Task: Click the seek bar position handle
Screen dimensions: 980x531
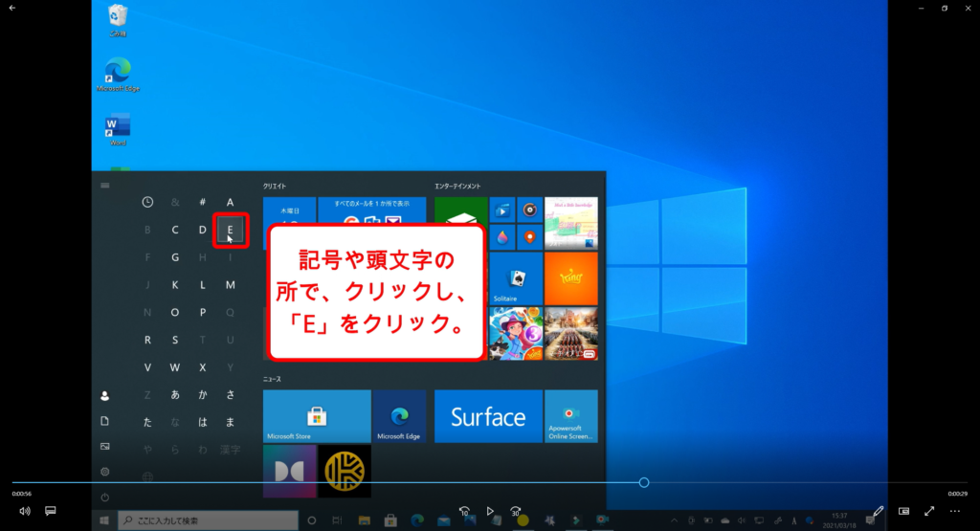Action: (x=644, y=482)
